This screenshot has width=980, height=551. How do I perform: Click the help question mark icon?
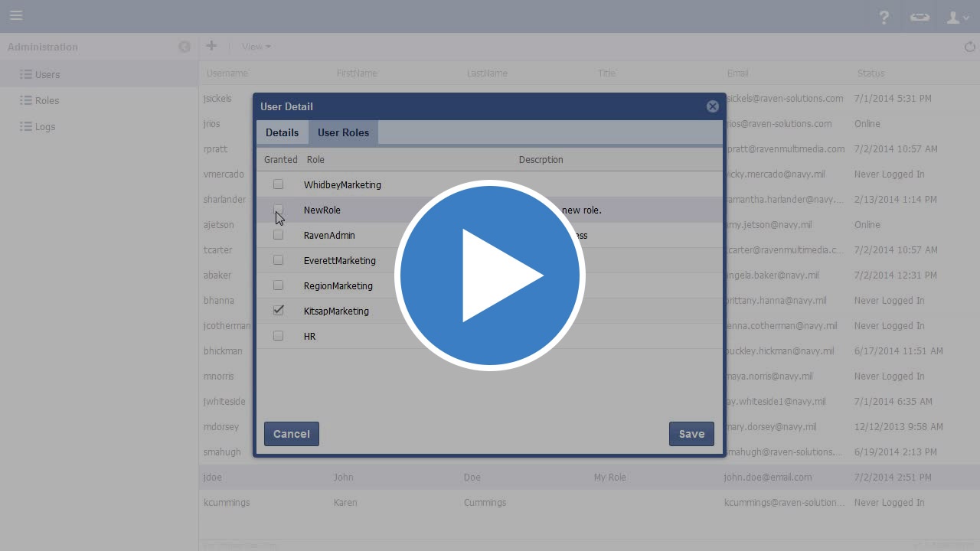point(884,17)
